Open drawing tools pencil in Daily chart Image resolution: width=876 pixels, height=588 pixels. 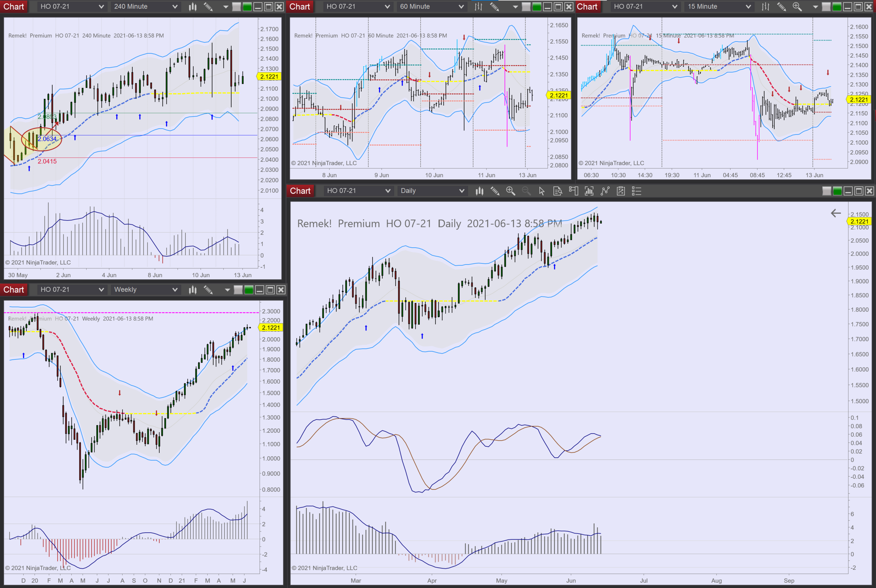(x=495, y=191)
